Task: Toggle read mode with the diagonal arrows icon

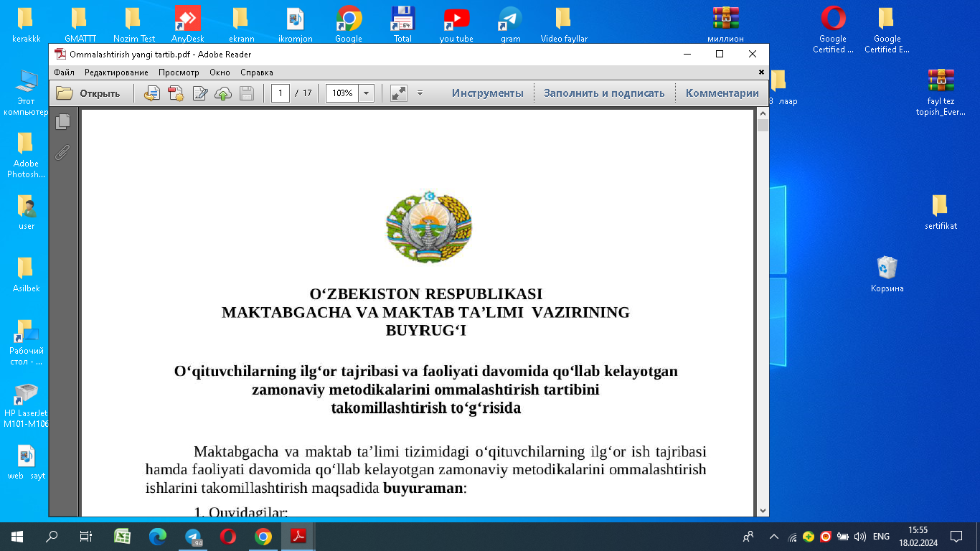Action: 398,93
